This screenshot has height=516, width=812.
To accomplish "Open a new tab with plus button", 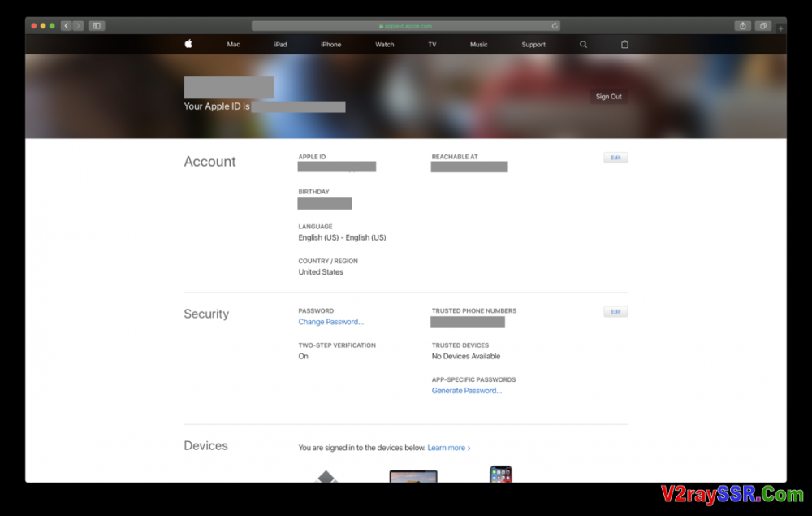I will [x=780, y=28].
